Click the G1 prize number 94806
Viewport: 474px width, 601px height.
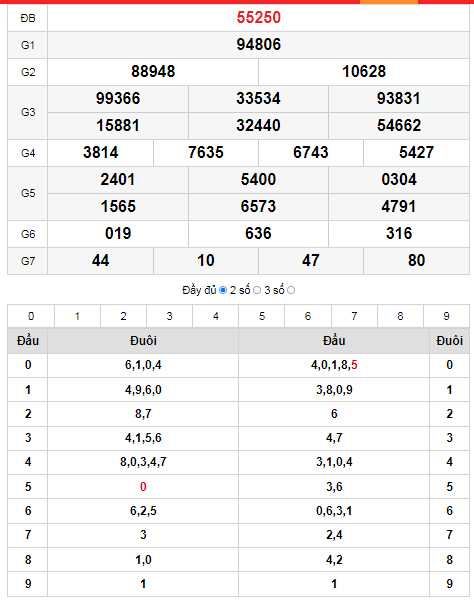click(259, 44)
